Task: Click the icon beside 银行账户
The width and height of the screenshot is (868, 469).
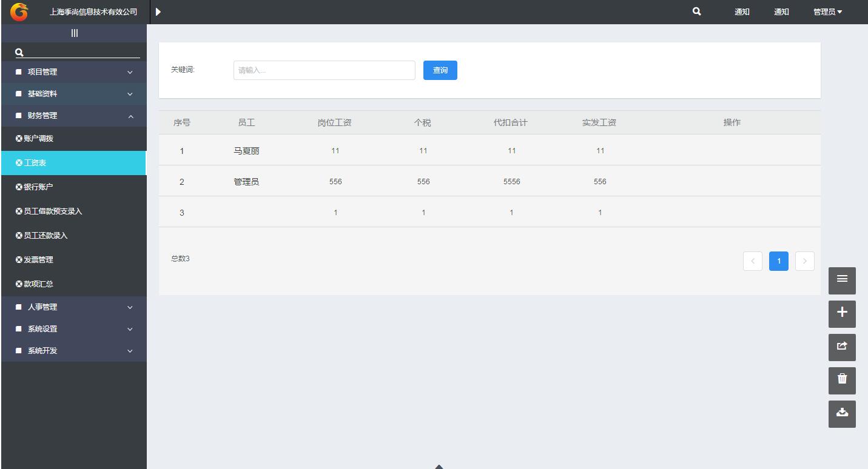Action: [x=19, y=187]
